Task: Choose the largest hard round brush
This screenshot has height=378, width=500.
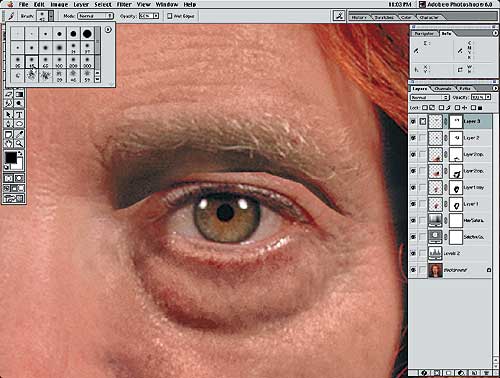Action: pos(87,34)
